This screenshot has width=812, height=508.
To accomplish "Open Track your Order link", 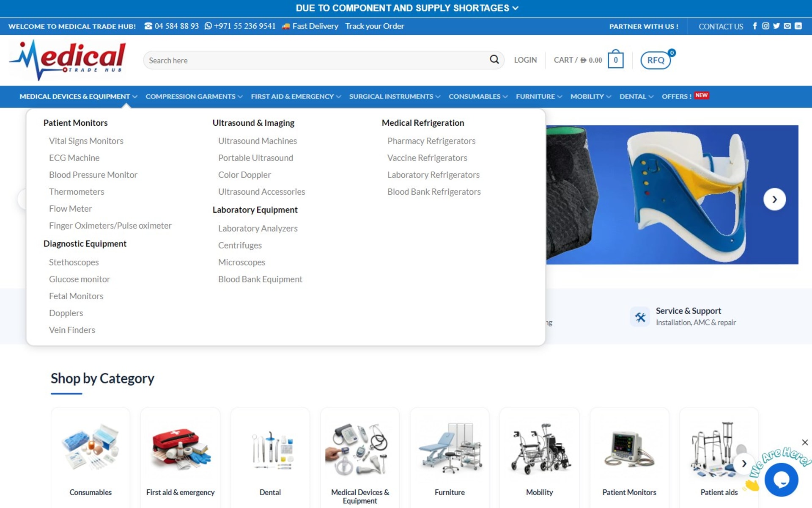I will [x=374, y=26].
